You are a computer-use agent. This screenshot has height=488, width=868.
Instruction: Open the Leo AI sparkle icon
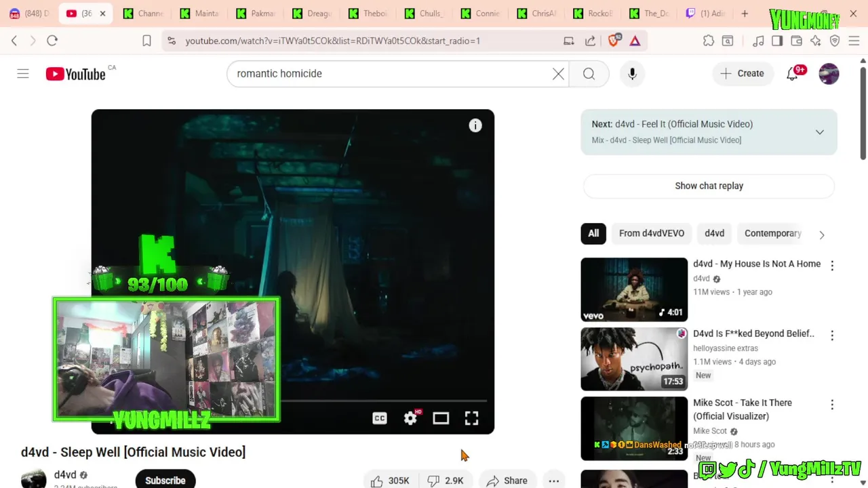click(x=816, y=41)
